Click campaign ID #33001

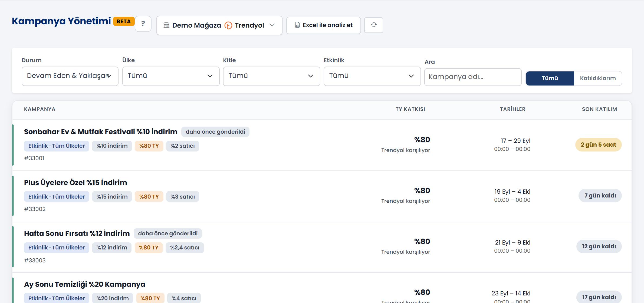point(34,158)
